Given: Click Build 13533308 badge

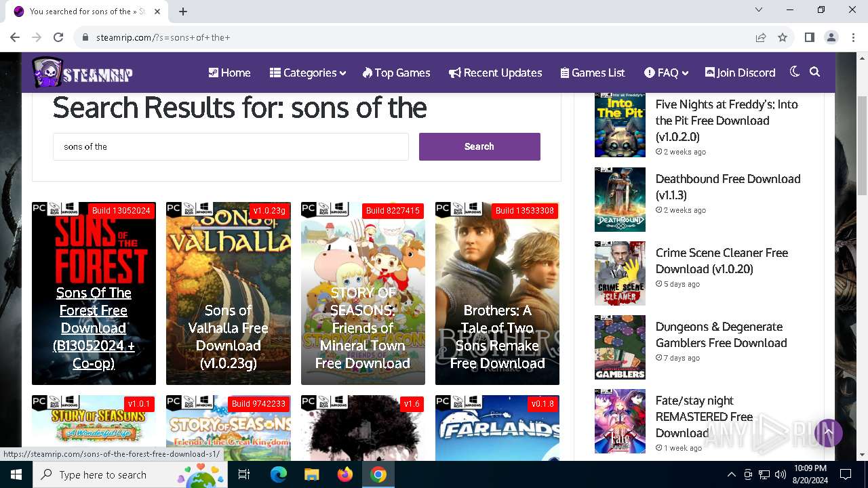Looking at the screenshot, I should click(x=525, y=211).
